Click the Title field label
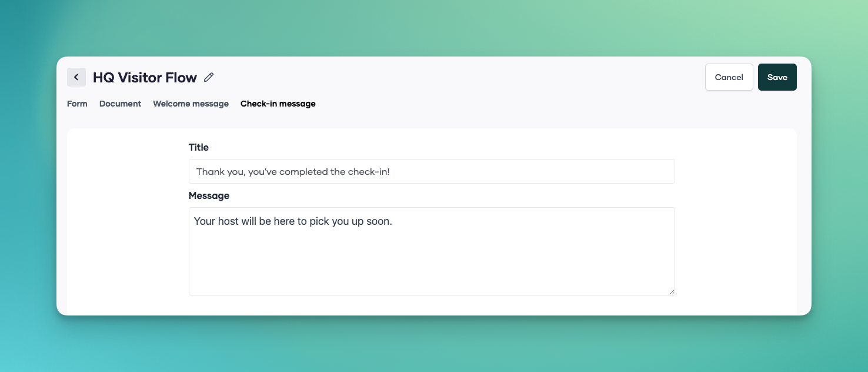This screenshot has width=868, height=372. (x=199, y=147)
